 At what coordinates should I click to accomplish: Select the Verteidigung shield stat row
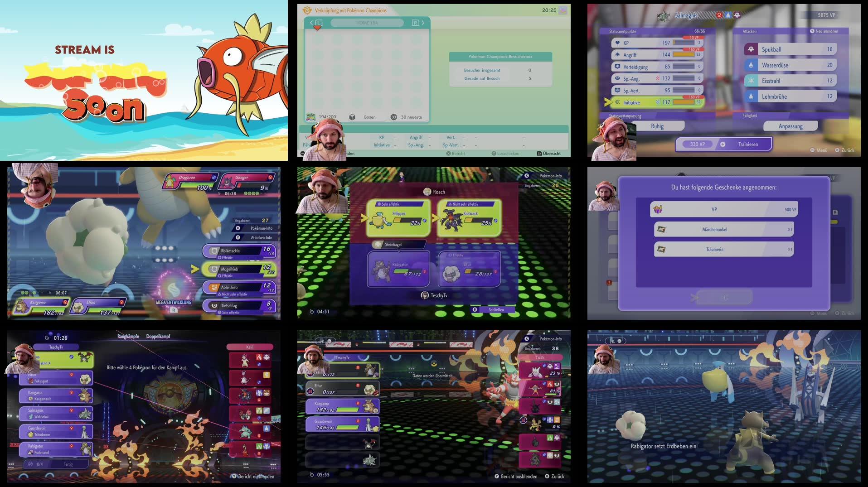pyautogui.click(x=657, y=67)
